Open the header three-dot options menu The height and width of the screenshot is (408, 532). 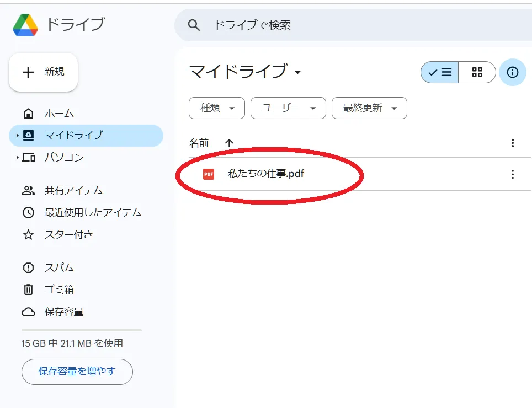point(513,143)
